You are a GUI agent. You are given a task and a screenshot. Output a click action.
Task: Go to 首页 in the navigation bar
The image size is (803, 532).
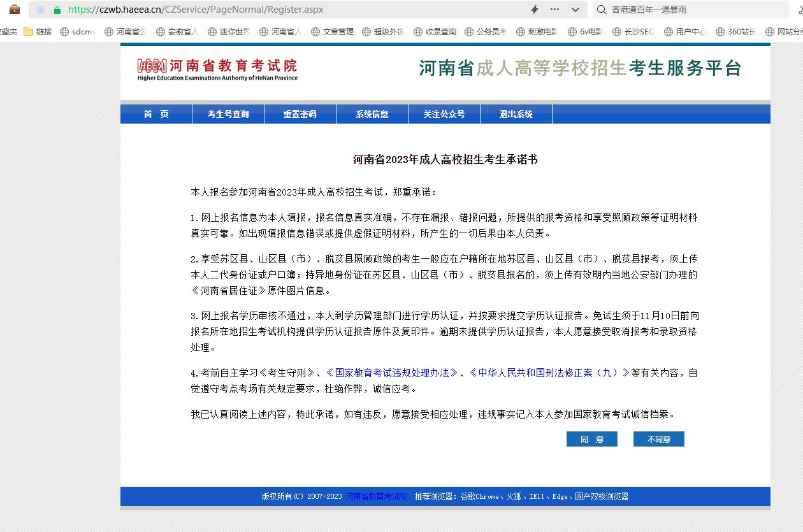coord(156,114)
